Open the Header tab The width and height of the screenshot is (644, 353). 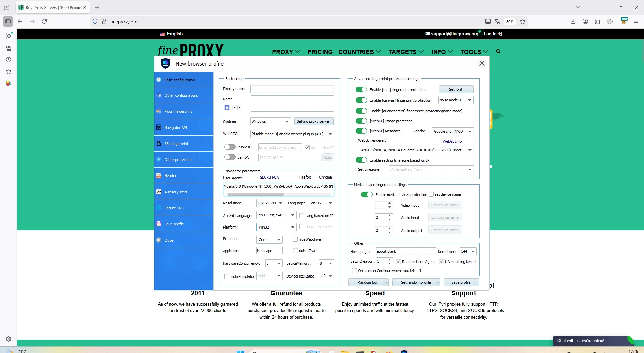184,176
